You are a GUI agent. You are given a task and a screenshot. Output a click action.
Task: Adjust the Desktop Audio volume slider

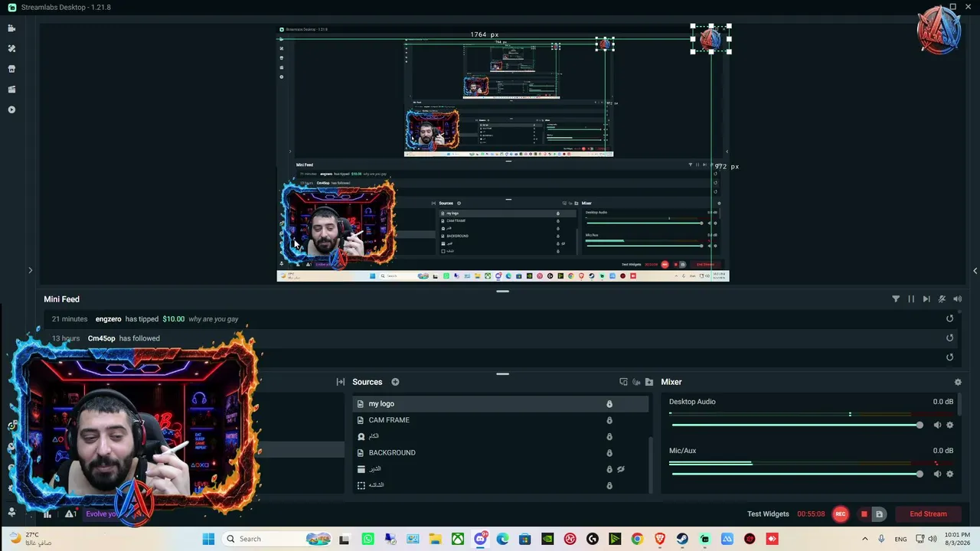(797, 425)
